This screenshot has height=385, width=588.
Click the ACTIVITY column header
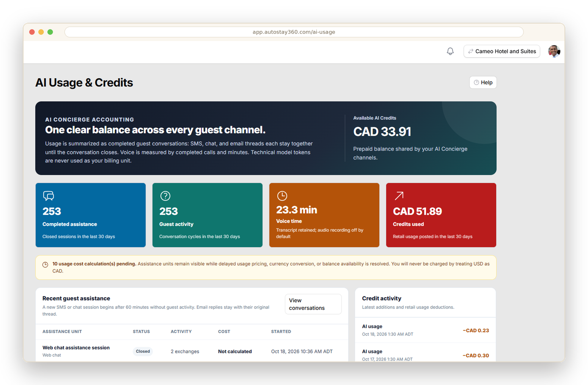[x=181, y=331]
